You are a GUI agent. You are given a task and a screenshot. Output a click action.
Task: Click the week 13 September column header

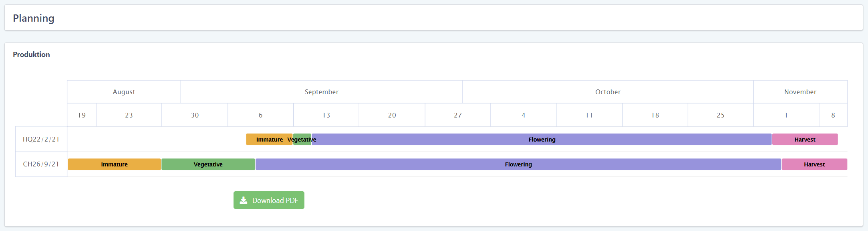click(326, 115)
